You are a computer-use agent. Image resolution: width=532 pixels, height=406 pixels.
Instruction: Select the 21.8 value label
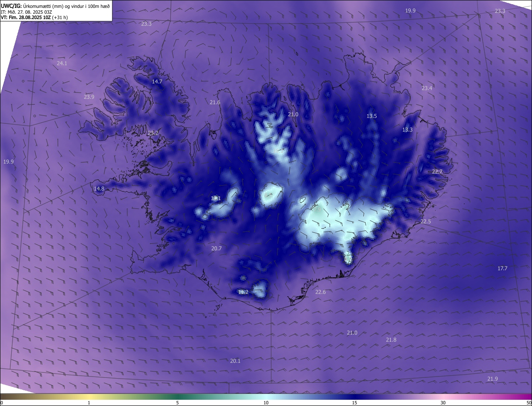coord(391,340)
